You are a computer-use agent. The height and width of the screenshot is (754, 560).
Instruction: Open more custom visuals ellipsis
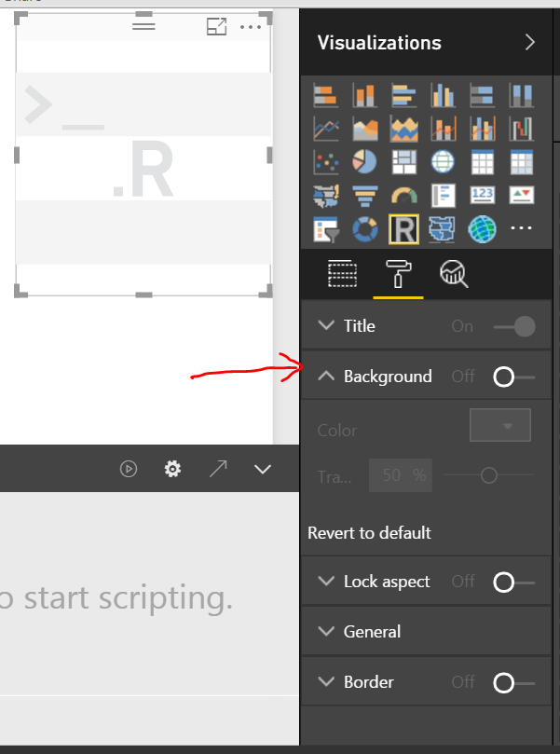(522, 228)
